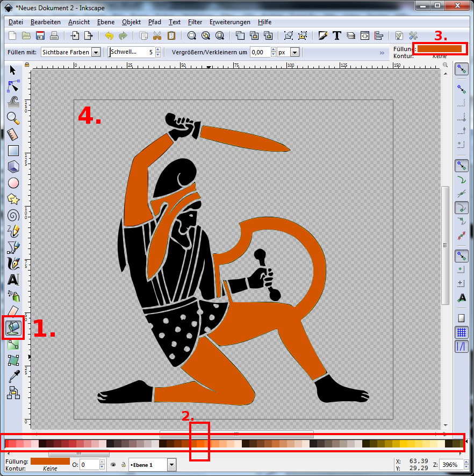Activate the Text tool in the toolbox
Screen dimensions: 474x476
pos(13,280)
